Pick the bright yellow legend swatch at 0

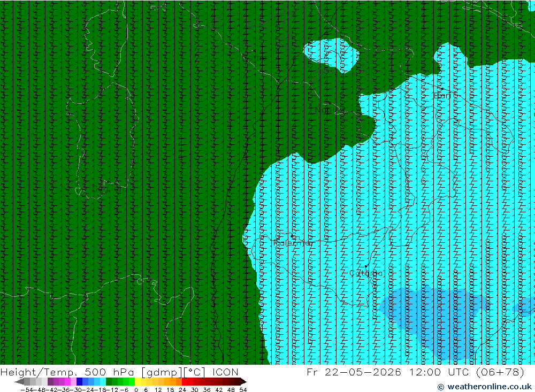(x=138, y=381)
